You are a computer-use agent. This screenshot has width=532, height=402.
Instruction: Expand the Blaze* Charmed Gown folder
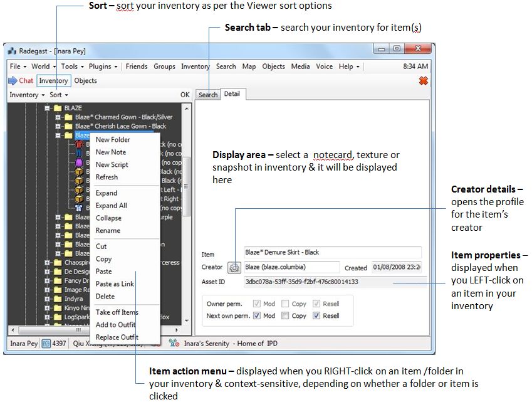pyautogui.click(x=58, y=117)
